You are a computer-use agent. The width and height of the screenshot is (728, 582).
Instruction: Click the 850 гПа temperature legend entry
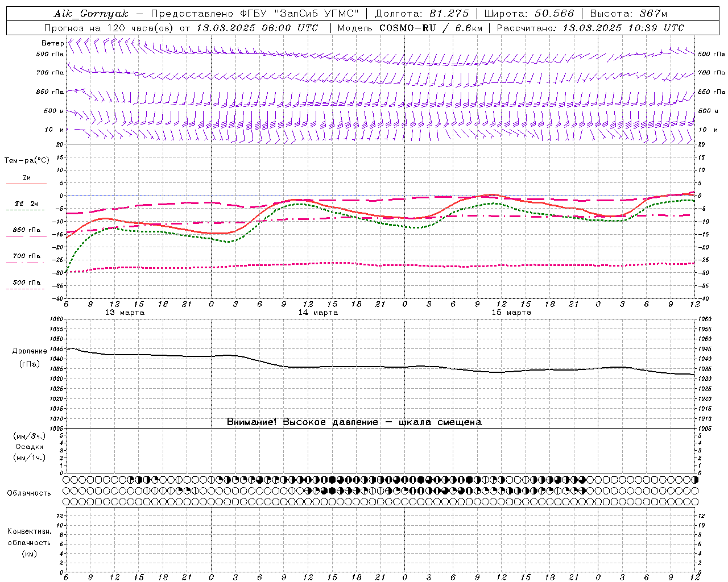[26, 230]
